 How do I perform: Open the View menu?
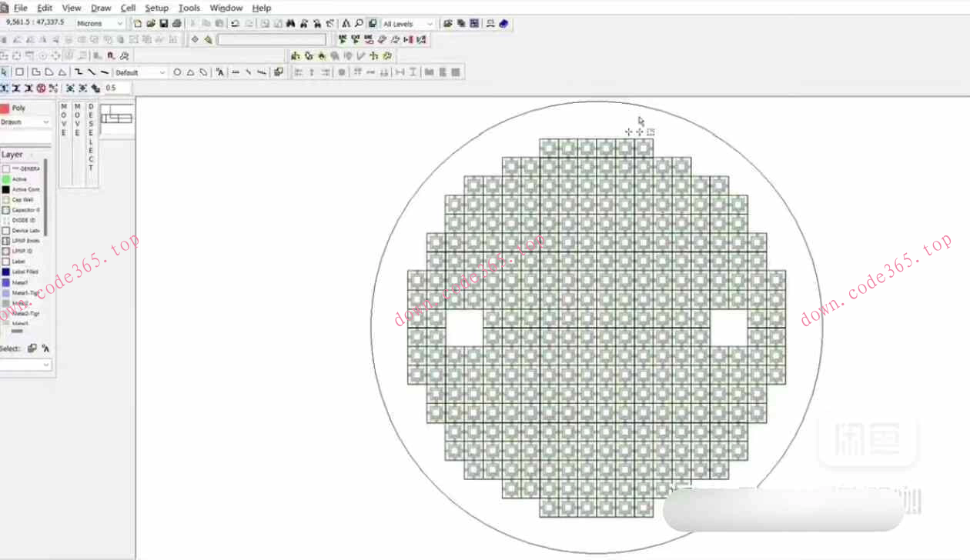(72, 8)
